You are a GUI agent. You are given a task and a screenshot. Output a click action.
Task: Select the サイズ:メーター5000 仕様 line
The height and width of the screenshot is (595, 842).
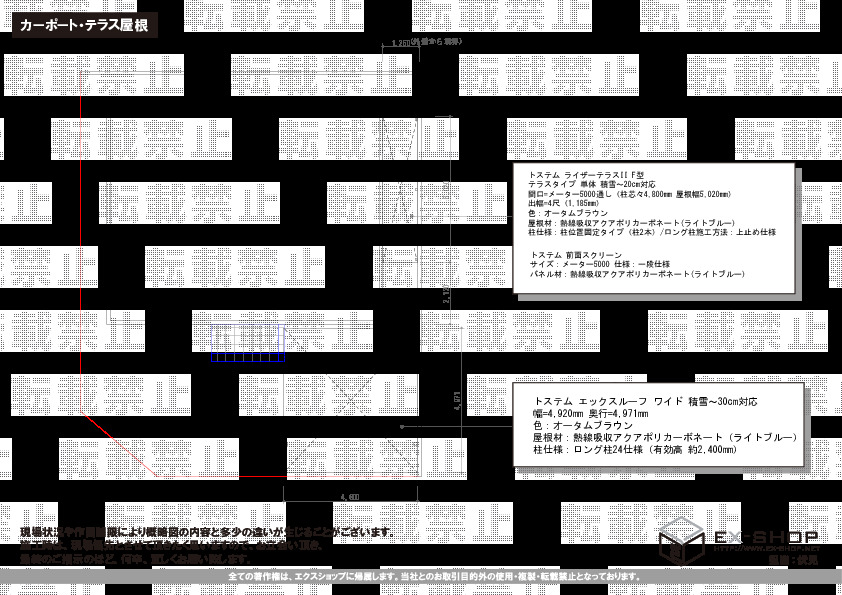(x=600, y=264)
